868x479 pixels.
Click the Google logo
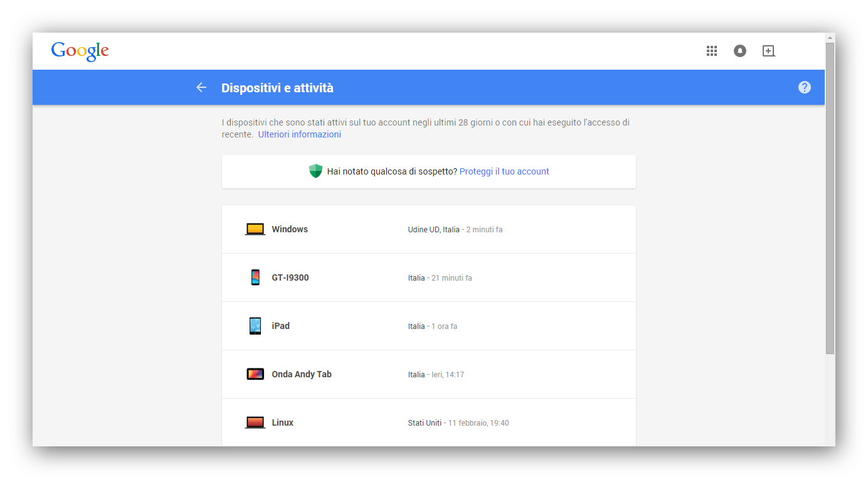click(x=80, y=51)
